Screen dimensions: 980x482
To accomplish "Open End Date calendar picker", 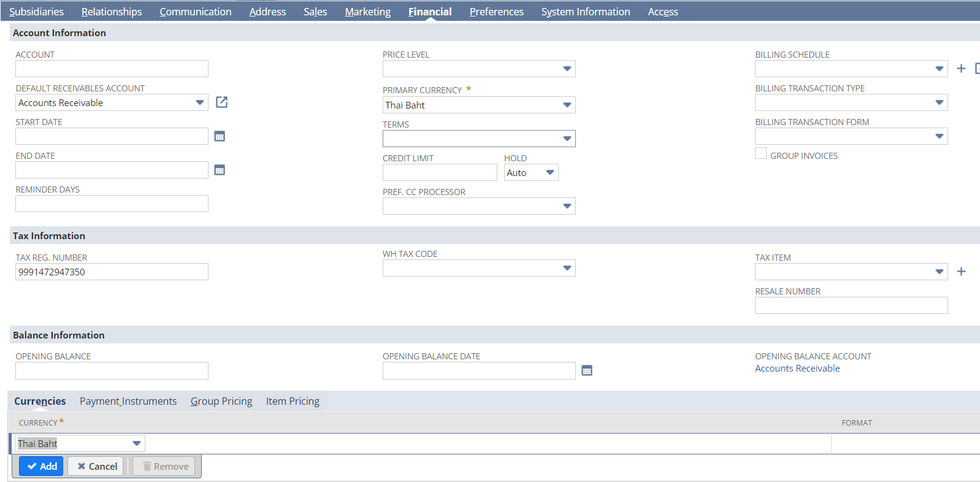I will click(x=220, y=170).
